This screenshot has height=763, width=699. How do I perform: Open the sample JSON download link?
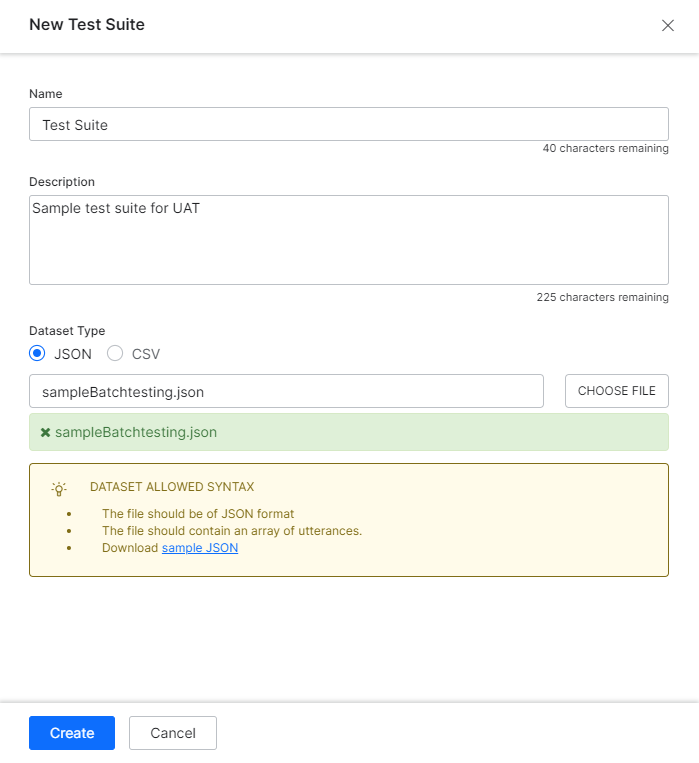click(x=200, y=548)
